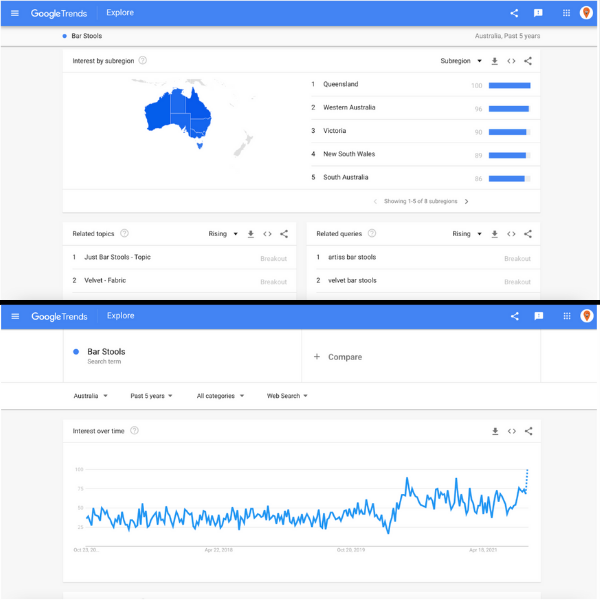Open embed code for Interest by subregion

511,61
